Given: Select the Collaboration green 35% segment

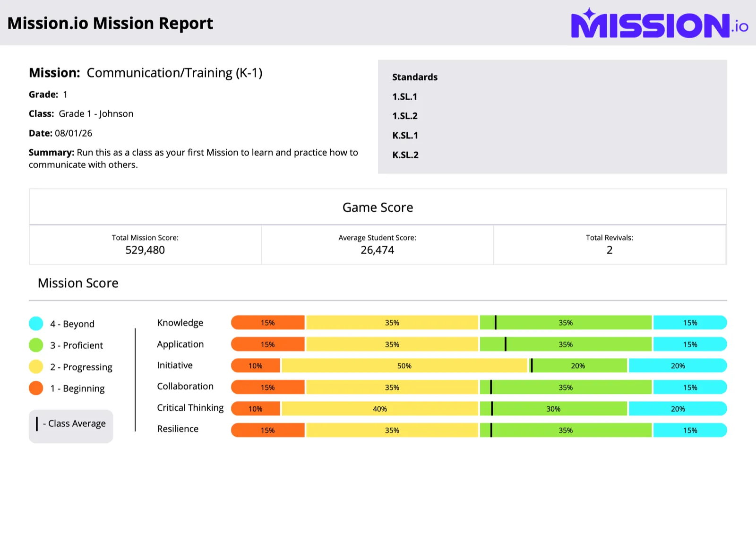Looking at the screenshot, I should click(566, 388).
